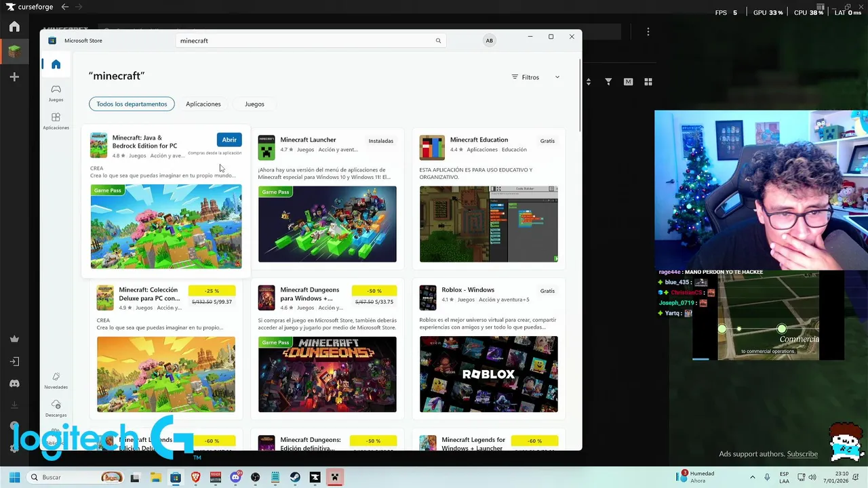Open Minecraft Launcher title

[308, 140]
